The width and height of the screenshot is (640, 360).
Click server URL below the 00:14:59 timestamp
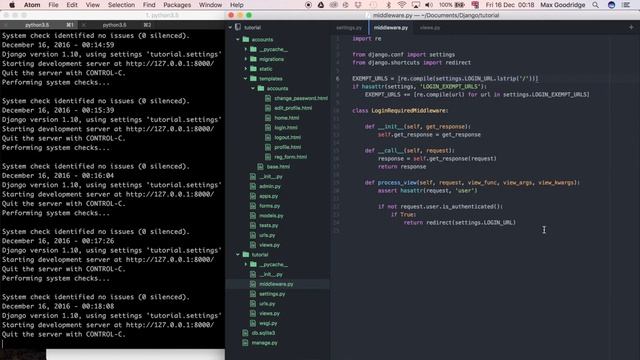point(170,64)
